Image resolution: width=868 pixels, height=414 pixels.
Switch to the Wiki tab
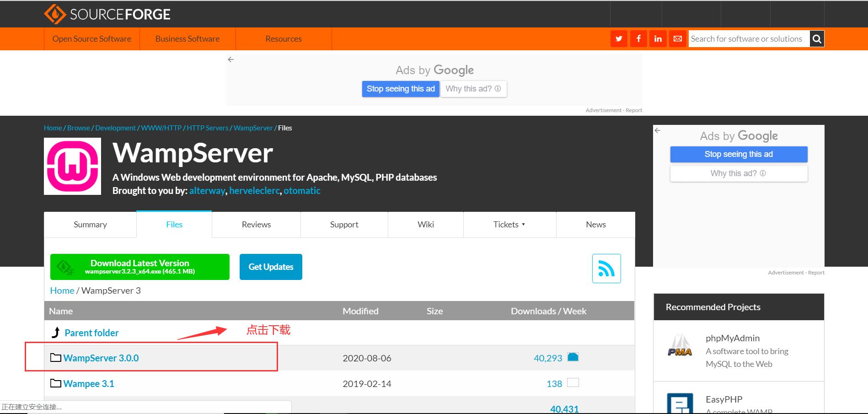coord(426,225)
